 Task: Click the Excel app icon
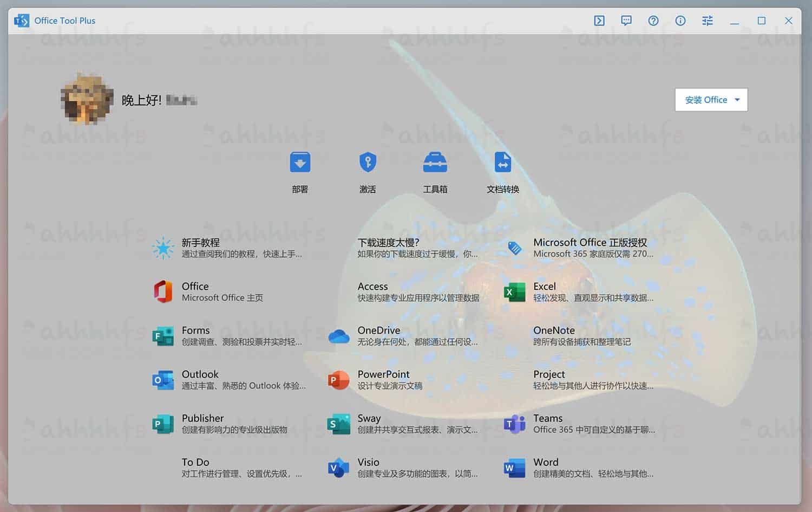tap(515, 292)
